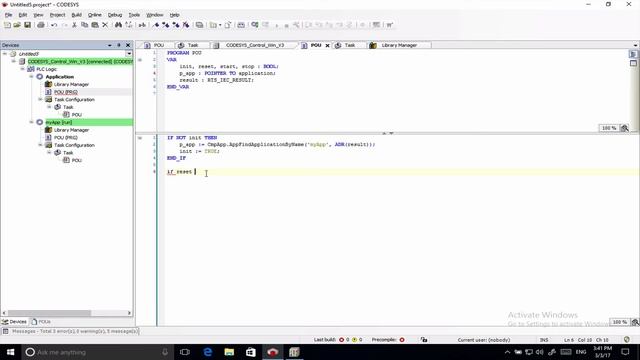Collapse the VAR block fold marker
Screen dimensions: 640x360
point(140,60)
